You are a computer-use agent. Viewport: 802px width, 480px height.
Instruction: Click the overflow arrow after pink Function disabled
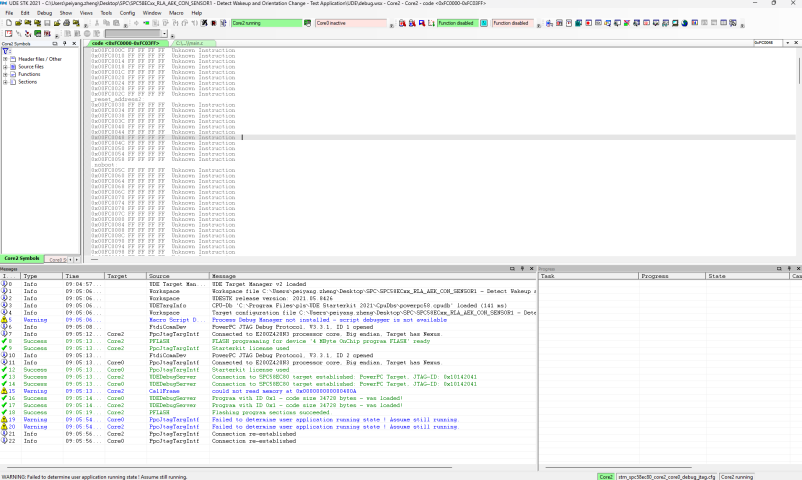click(539, 25)
